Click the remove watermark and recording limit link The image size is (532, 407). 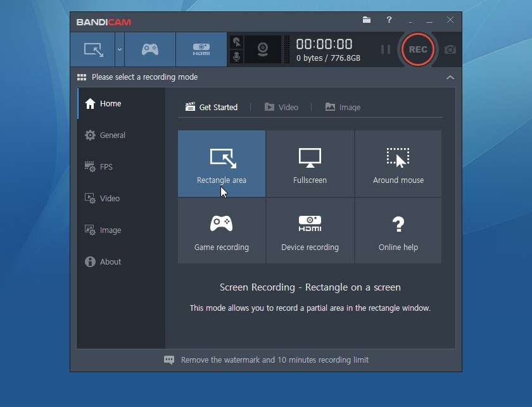pyautogui.click(x=274, y=360)
